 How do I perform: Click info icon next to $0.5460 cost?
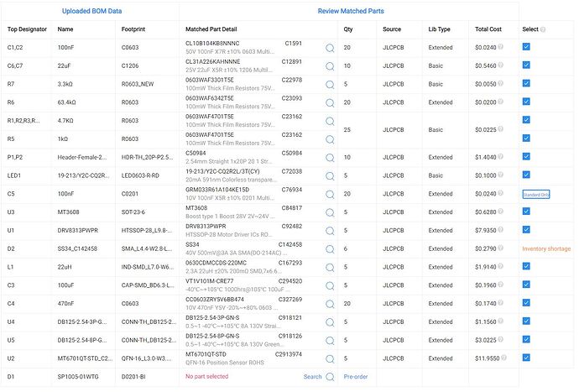click(500, 65)
